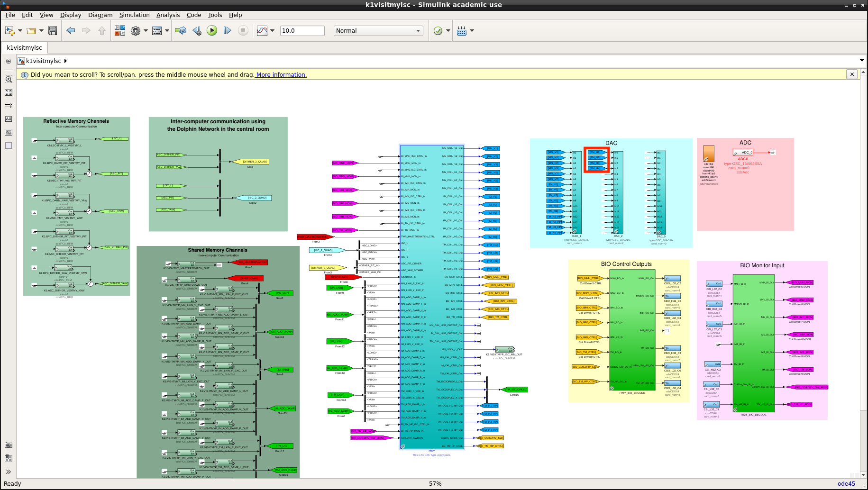The image size is (868, 490).
Task: Click the Step Back configure icon
Action: pos(197,31)
